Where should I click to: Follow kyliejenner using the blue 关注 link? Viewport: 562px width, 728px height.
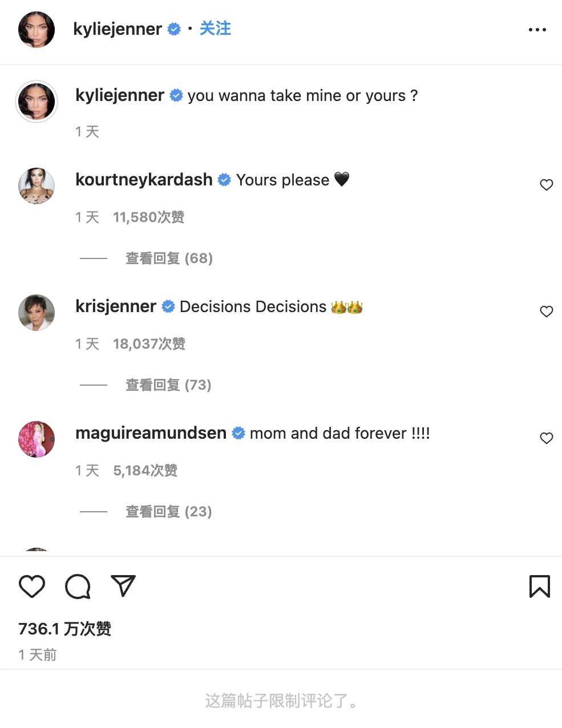[x=215, y=29]
